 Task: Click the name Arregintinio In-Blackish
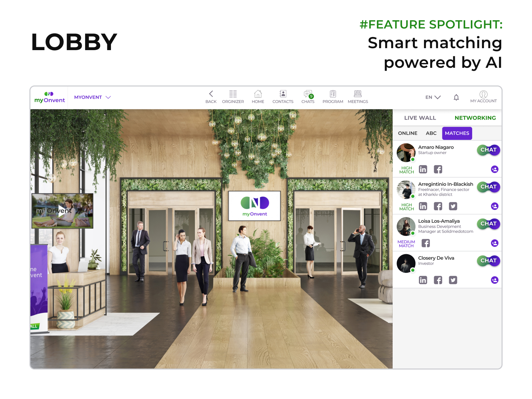click(446, 184)
